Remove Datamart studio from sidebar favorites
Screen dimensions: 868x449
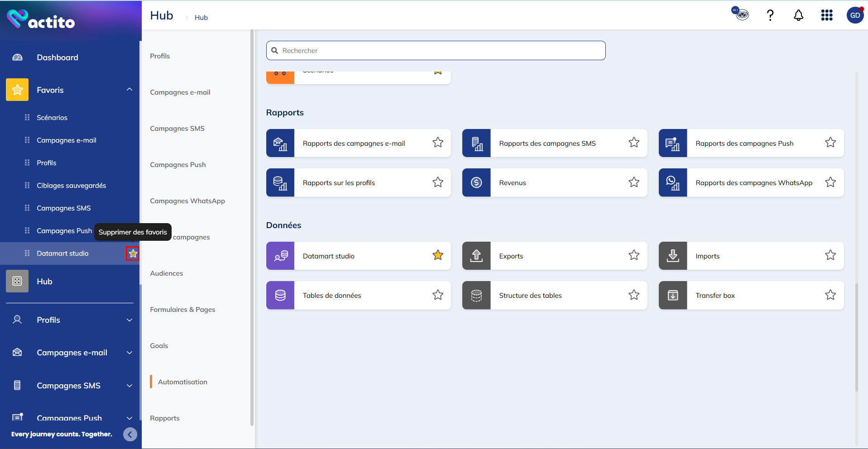[133, 253]
